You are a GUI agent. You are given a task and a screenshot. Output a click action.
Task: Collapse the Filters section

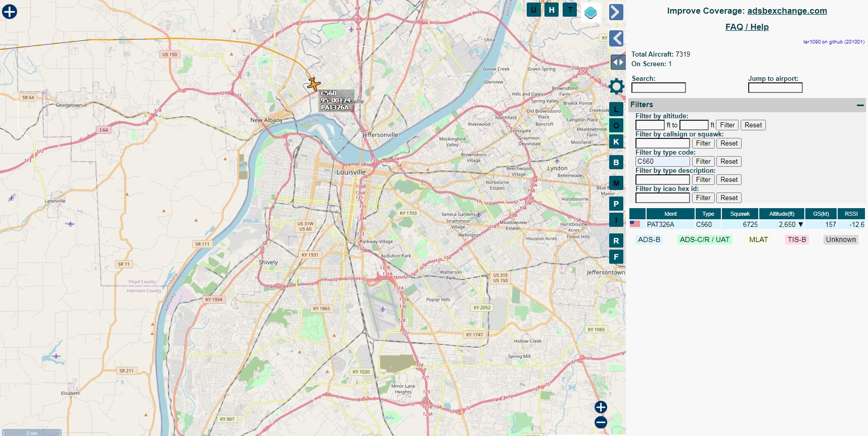(860, 105)
